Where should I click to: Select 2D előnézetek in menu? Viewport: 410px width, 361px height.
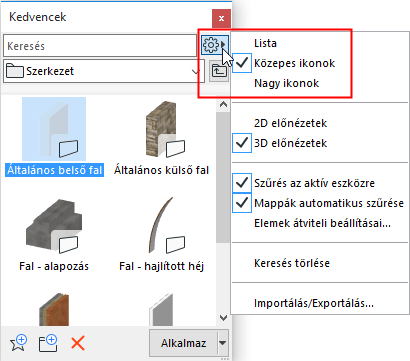coord(290,123)
